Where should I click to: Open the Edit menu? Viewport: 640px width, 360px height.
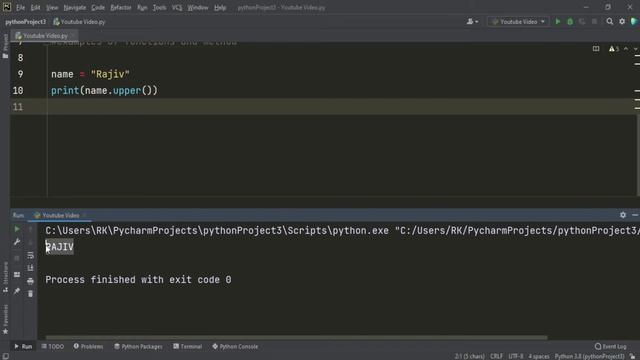click(36, 7)
